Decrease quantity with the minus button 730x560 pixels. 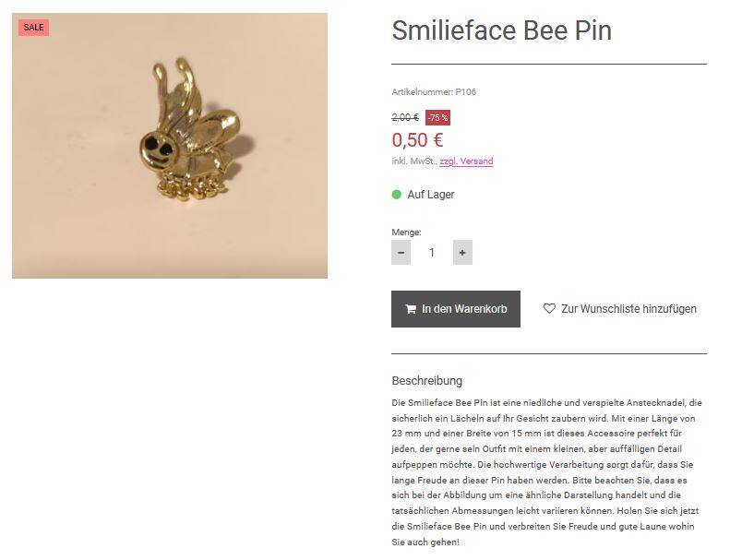tap(401, 252)
